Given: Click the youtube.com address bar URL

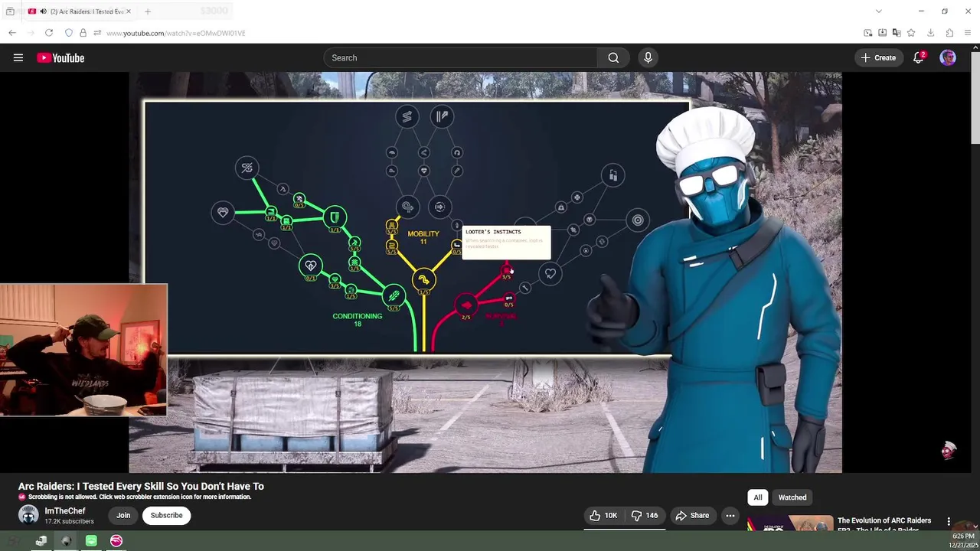Looking at the screenshot, I should click(176, 33).
